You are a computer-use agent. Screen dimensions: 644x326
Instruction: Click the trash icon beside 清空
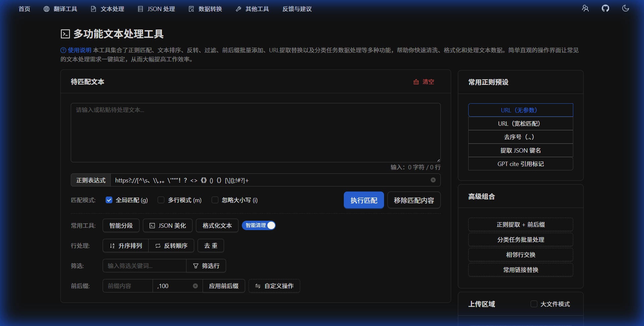tap(416, 81)
